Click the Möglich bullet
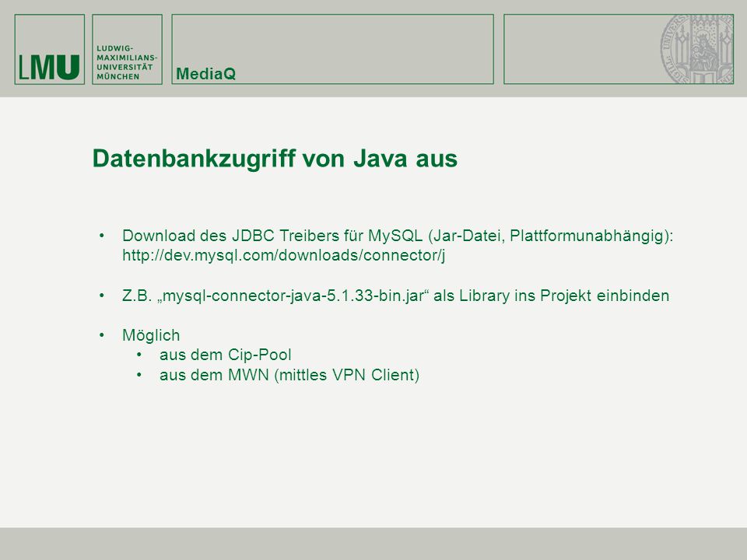The width and height of the screenshot is (747, 560). (x=151, y=335)
